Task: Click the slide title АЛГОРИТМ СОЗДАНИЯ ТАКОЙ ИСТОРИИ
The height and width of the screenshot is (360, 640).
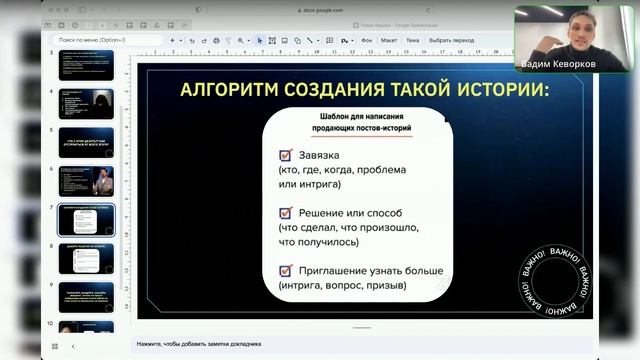Action: [364, 89]
